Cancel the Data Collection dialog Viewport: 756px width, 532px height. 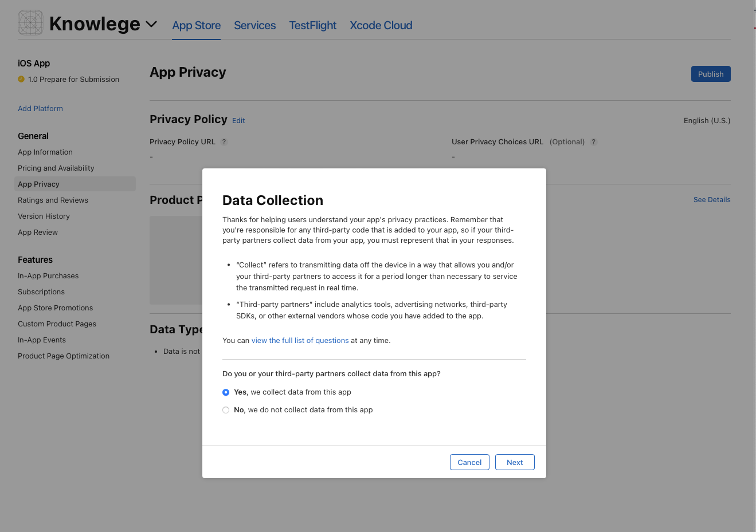[469, 462]
